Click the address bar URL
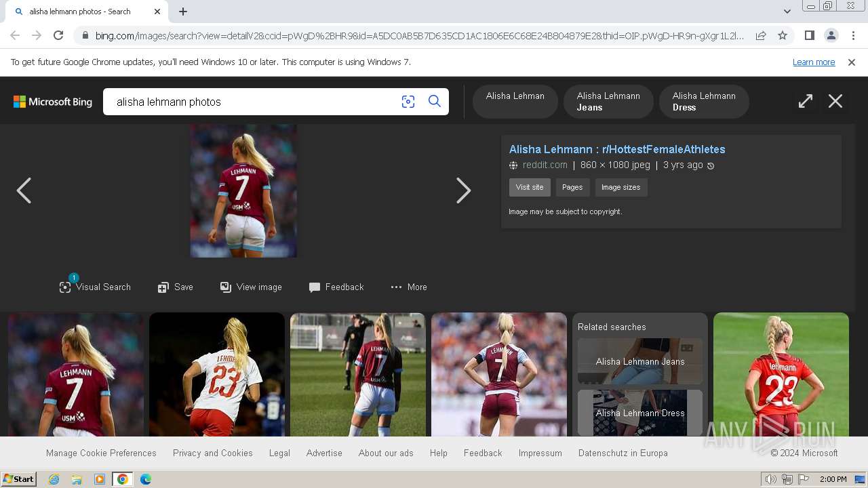The width and height of the screenshot is (868, 488). pos(419,36)
